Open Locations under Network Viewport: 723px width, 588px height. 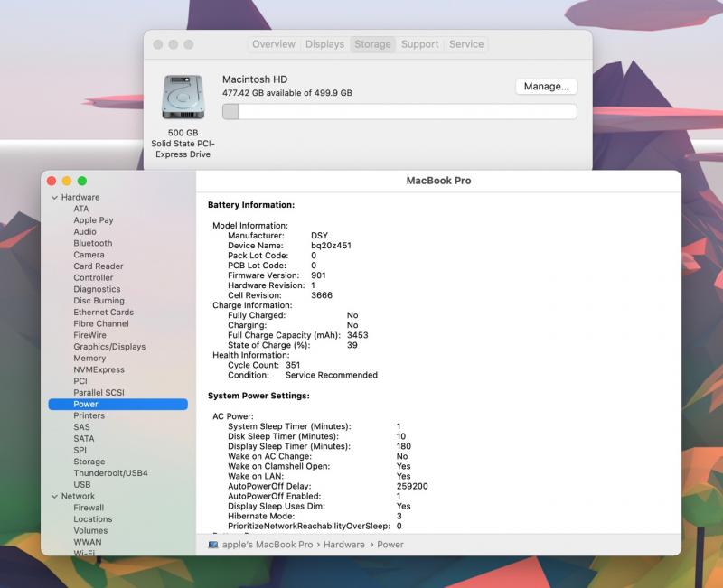click(93, 519)
